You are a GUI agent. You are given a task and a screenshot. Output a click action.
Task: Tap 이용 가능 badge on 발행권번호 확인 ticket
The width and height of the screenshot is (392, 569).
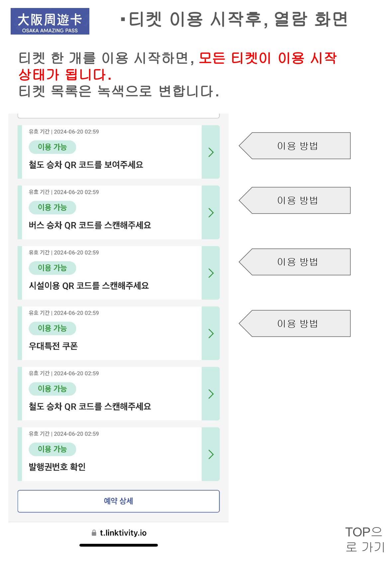(52, 449)
